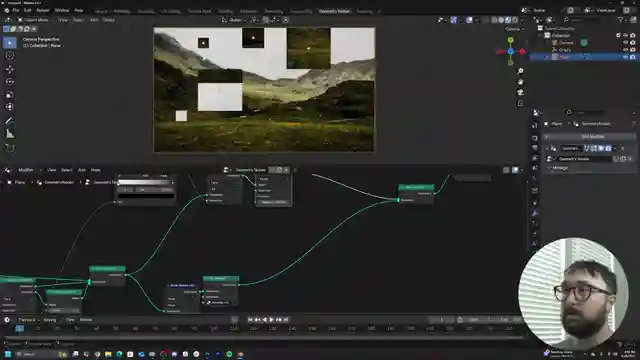Toggle the camera view icon
The image size is (640, 360).
click(520, 93)
